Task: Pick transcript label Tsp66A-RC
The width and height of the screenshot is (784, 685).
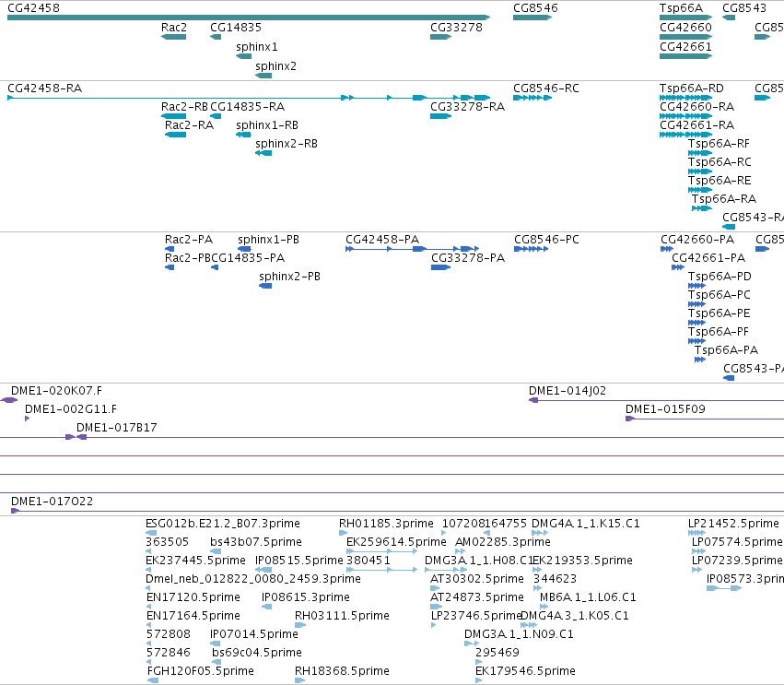Action: pos(720,162)
